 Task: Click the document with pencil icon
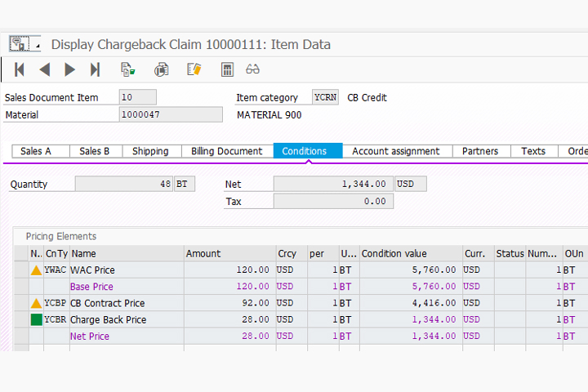point(194,69)
